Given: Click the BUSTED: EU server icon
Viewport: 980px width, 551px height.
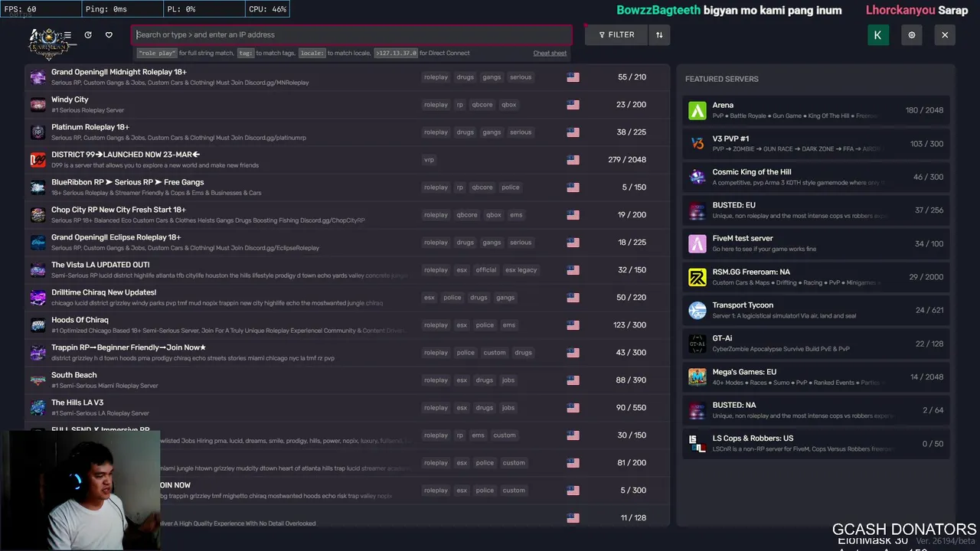Looking at the screenshot, I should coord(697,210).
